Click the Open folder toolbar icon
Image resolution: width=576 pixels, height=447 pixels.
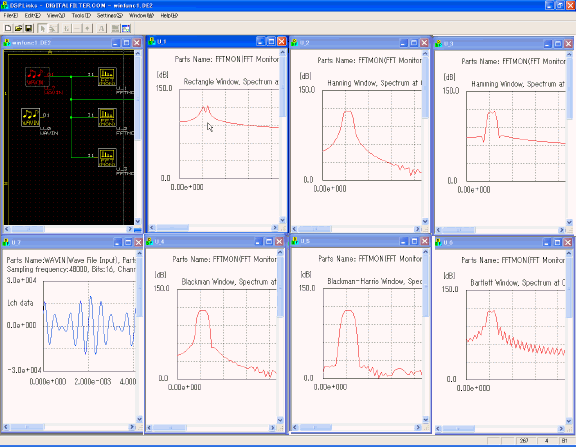[x=18, y=28]
